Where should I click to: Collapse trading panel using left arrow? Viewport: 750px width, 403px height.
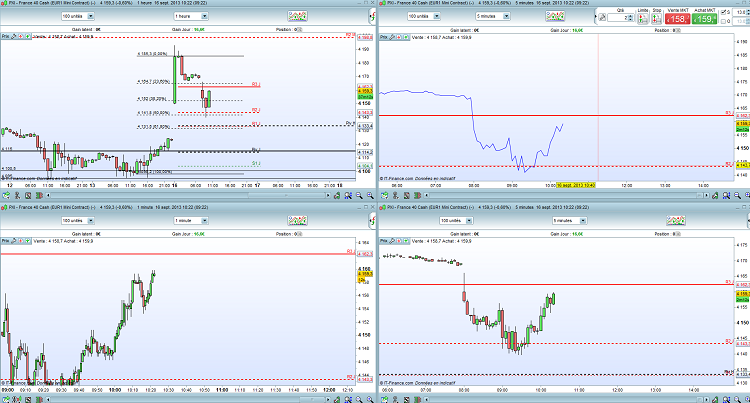(596, 18)
